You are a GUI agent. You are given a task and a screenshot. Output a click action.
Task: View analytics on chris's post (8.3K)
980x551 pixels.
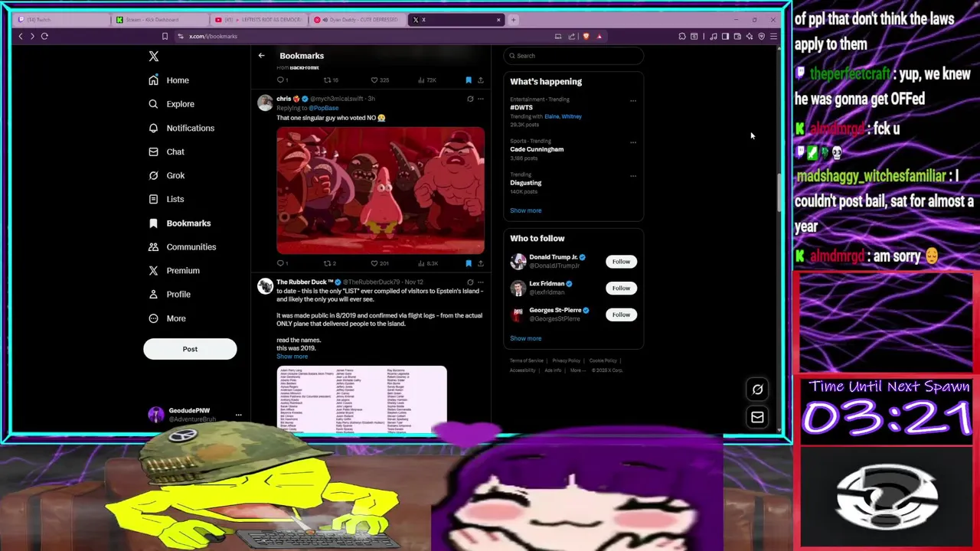pyautogui.click(x=427, y=263)
